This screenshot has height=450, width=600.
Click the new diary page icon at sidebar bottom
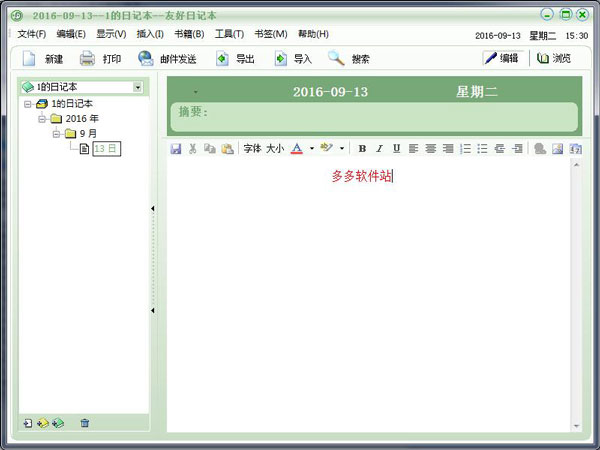pyautogui.click(x=28, y=423)
